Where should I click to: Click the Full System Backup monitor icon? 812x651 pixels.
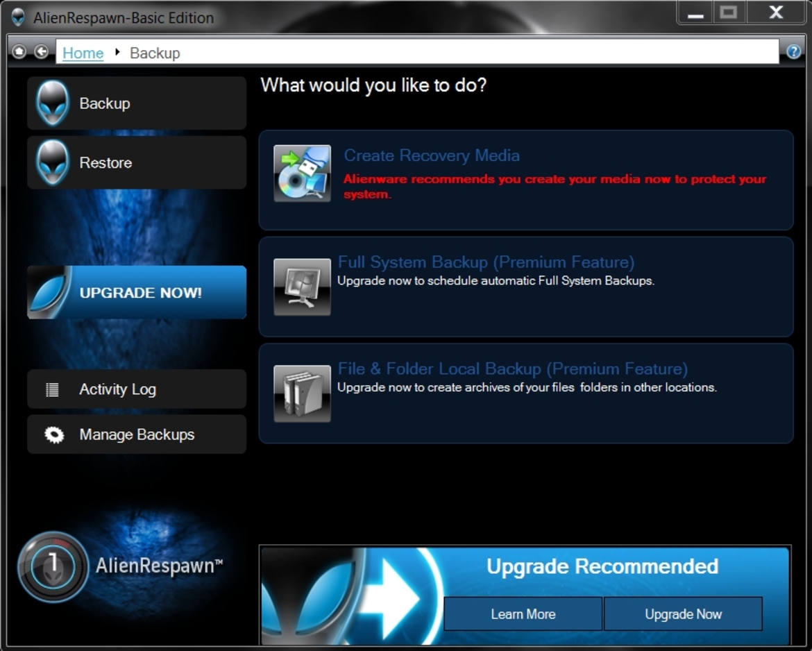[x=303, y=287]
